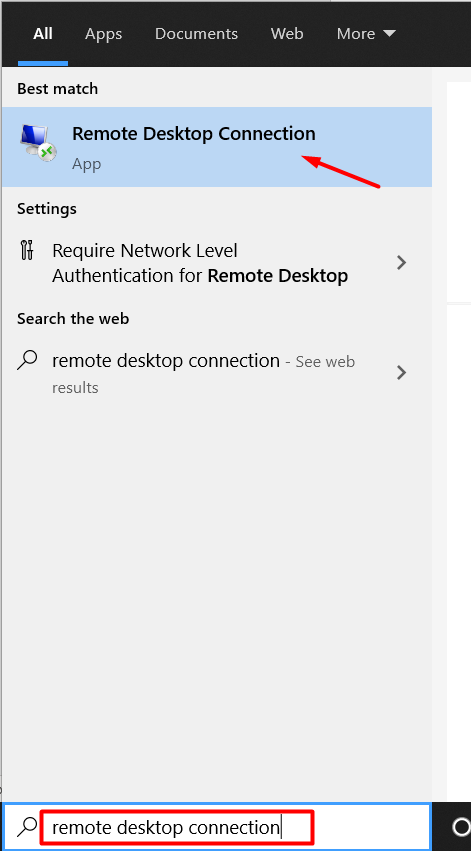This screenshot has width=471, height=851.
Task: Launch Remote Desktop Connection from its title text
Action: [194, 134]
